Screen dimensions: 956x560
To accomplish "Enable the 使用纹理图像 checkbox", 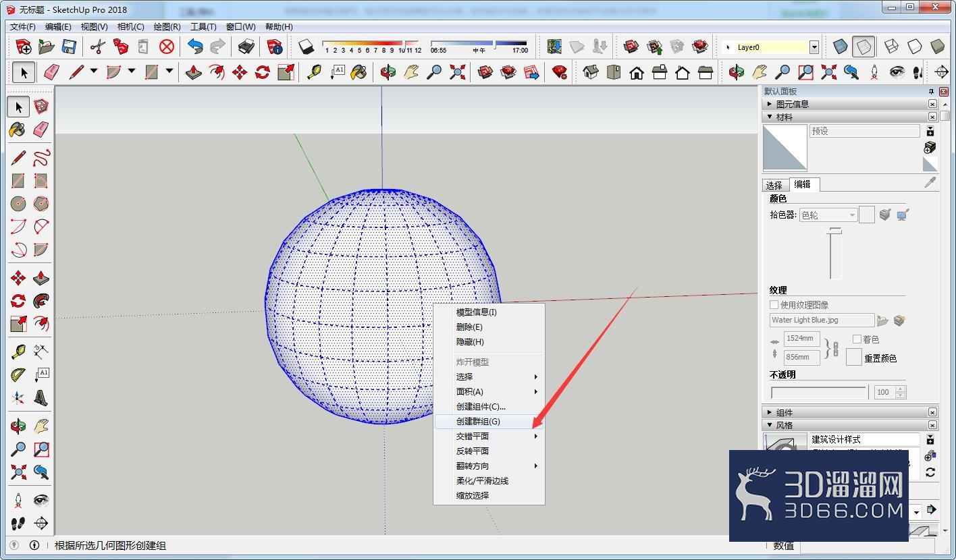I will coord(774,305).
